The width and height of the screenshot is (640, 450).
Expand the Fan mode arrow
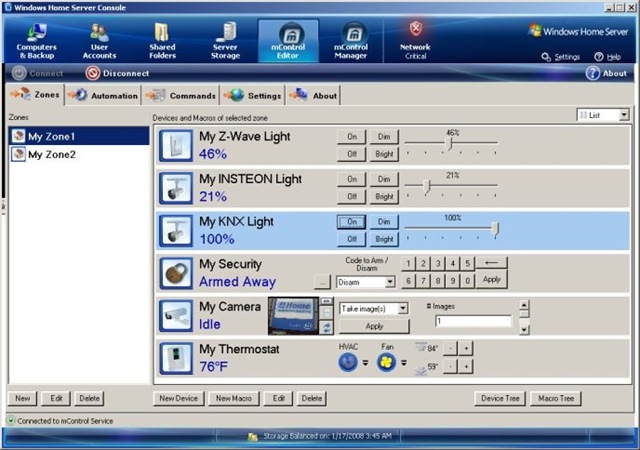[404, 362]
